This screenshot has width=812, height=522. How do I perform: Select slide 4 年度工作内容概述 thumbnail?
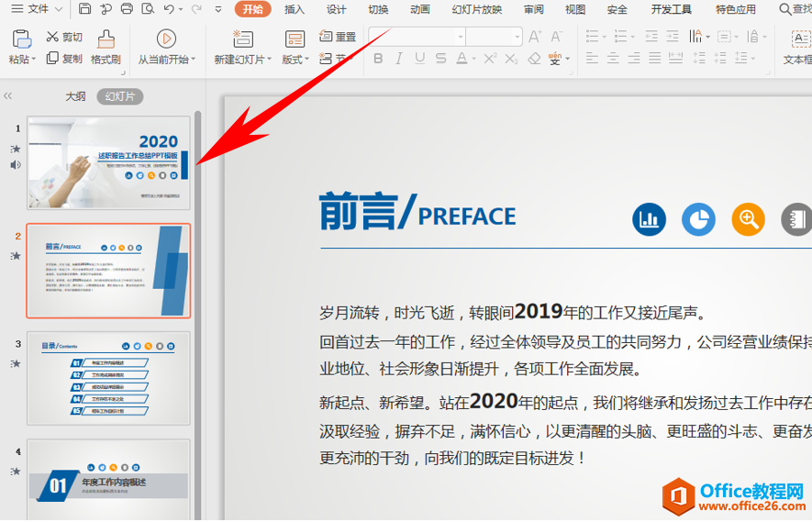[109, 480]
